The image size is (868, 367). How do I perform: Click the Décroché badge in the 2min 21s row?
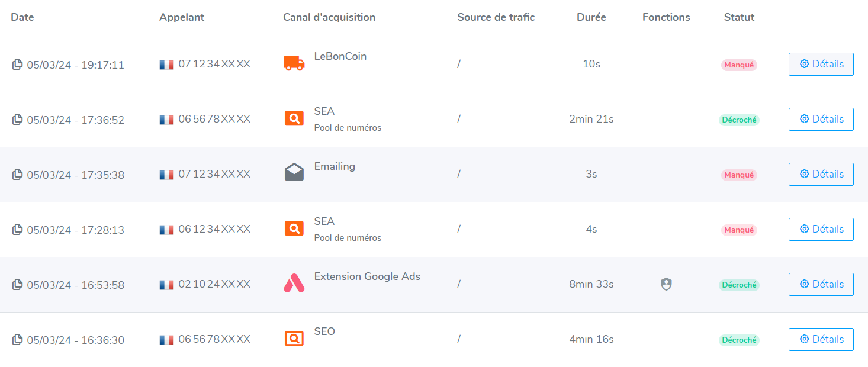click(739, 120)
